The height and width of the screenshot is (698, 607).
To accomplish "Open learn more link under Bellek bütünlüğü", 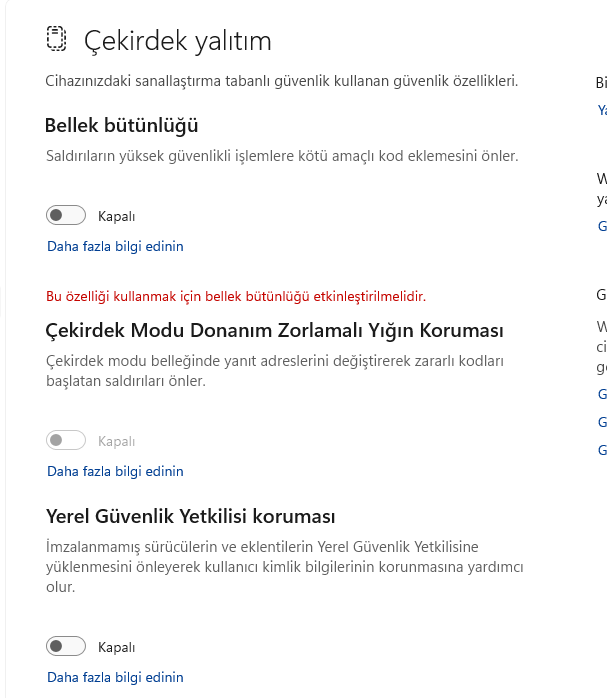I will coord(115,246).
